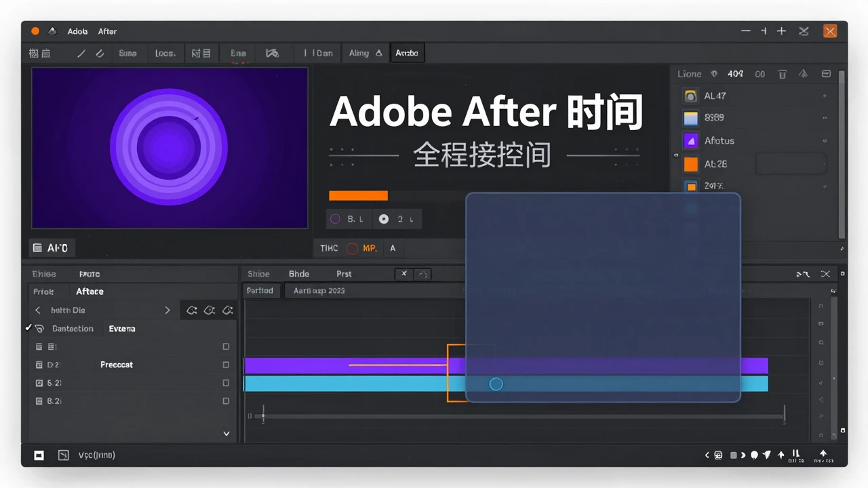Expand the 'AL47' row toggle at right

click(825, 96)
